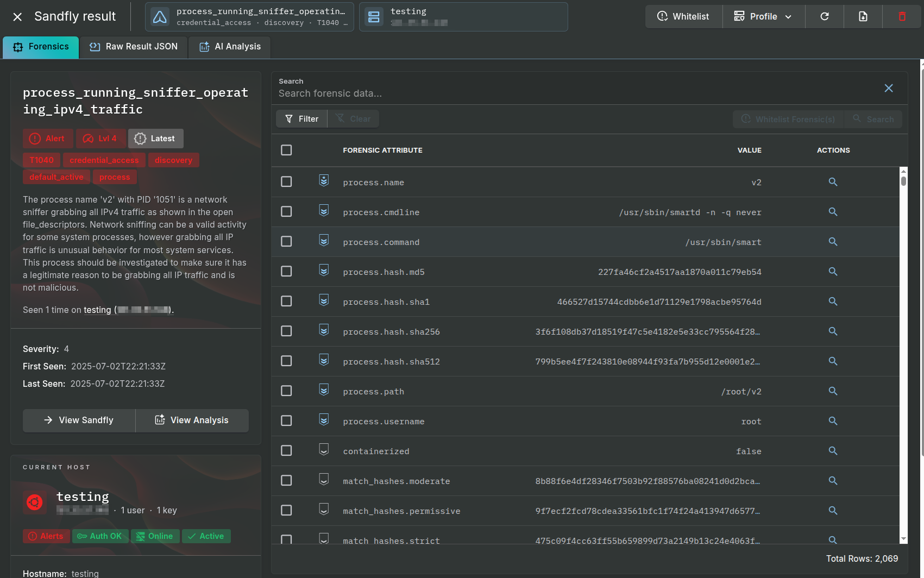Click the scroll-down arrow of the forensic table
Image resolution: width=924 pixels, height=578 pixels.
coord(903,539)
